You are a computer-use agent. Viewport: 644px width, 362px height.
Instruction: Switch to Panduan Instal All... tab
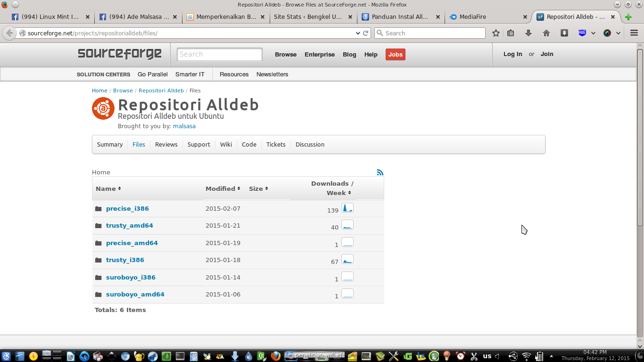pos(400,16)
